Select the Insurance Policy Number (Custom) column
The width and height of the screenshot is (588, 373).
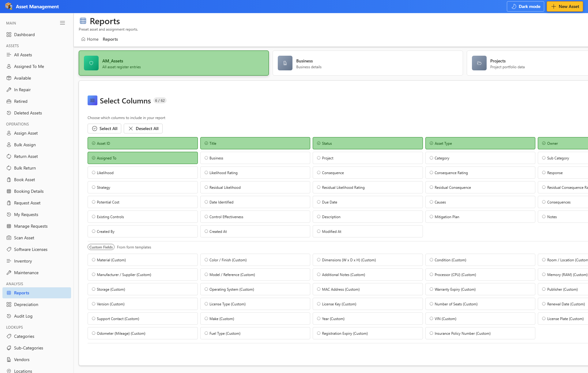pos(480,333)
